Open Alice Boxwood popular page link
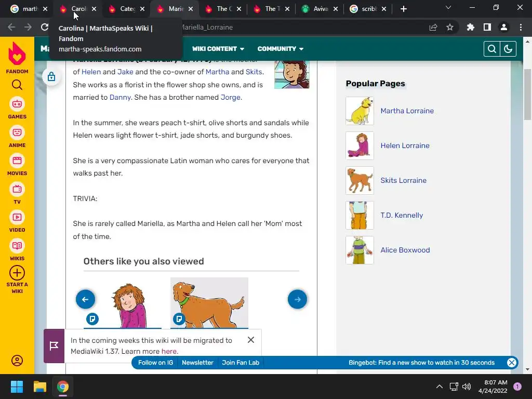 (405, 250)
